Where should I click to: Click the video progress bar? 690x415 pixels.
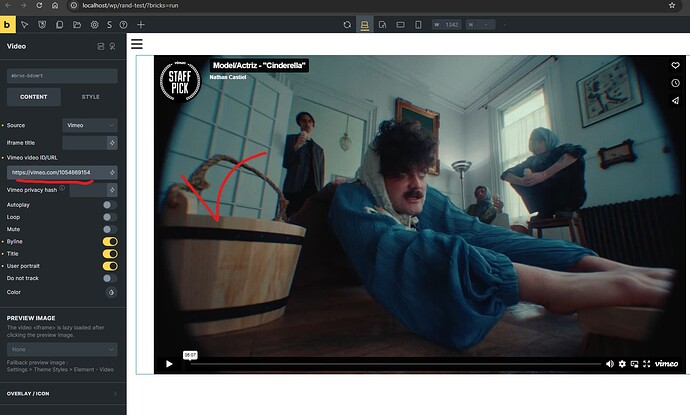coord(396,364)
